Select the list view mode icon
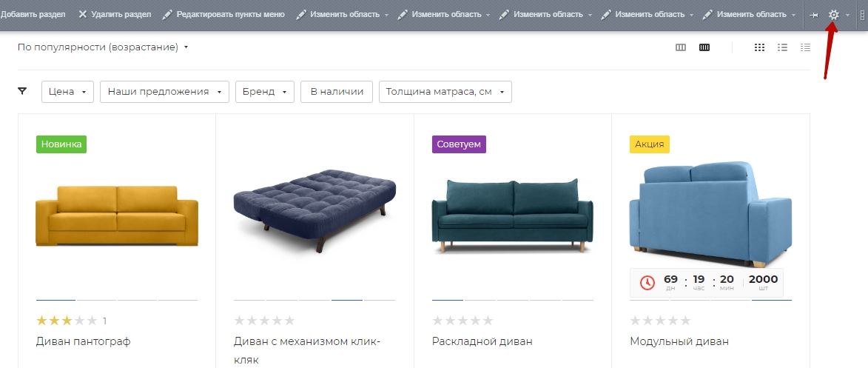This screenshot has height=368, width=868. pos(782,47)
